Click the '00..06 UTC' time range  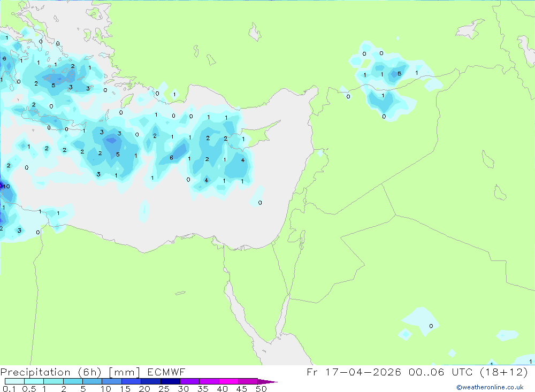[441, 372]
